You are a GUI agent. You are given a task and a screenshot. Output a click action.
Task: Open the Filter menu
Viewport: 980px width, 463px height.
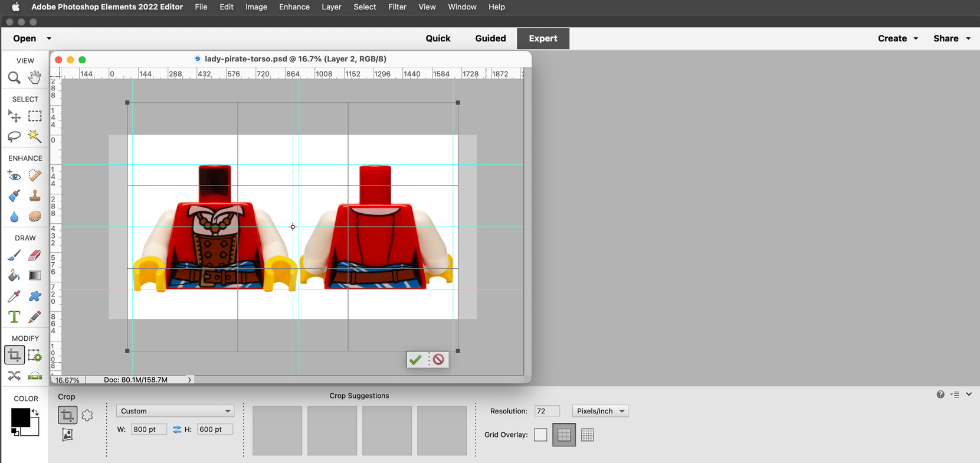pos(397,7)
